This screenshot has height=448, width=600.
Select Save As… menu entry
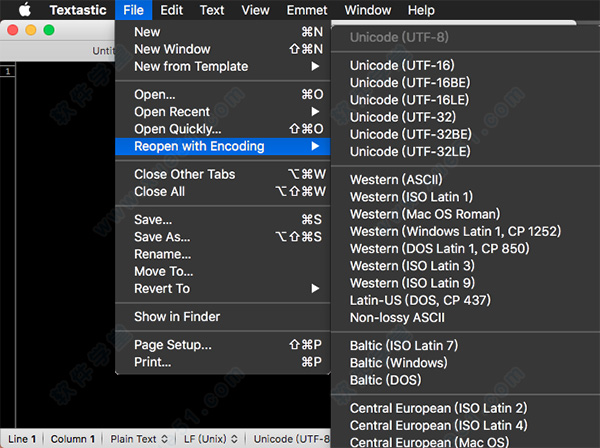click(x=162, y=237)
